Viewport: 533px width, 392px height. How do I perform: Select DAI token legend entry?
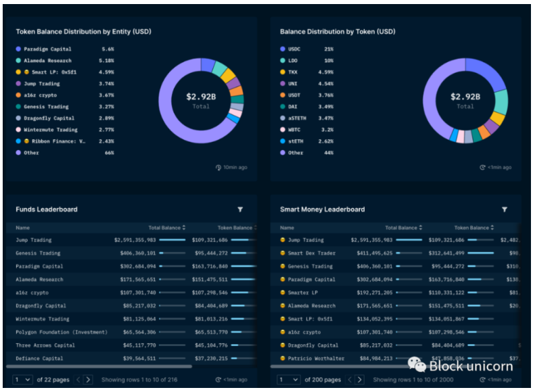(x=306, y=107)
